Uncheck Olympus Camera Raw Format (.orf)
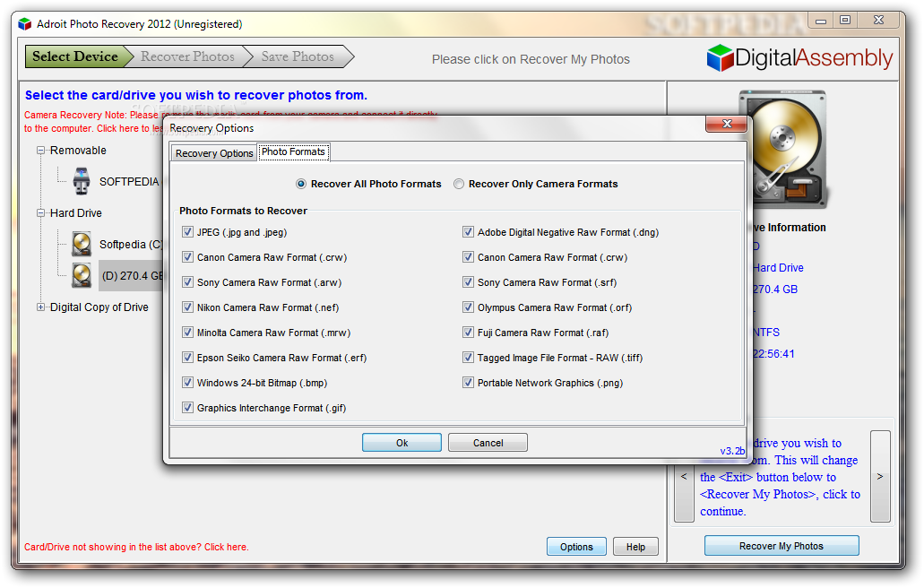924x588 pixels. (x=468, y=307)
